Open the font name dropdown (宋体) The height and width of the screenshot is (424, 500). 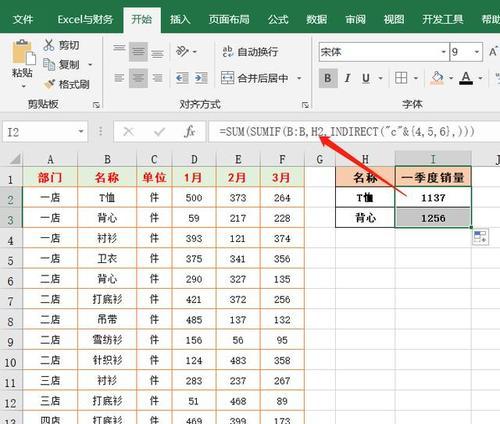click(444, 52)
